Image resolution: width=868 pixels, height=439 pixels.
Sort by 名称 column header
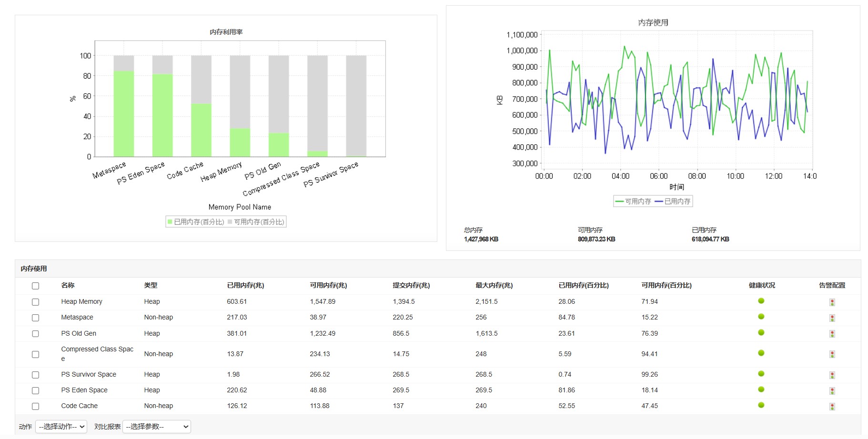[x=68, y=286]
